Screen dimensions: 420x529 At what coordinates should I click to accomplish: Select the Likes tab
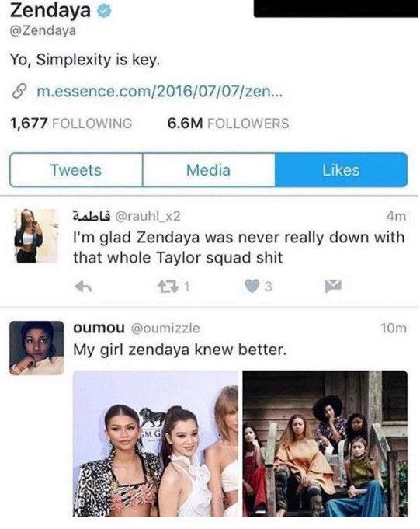(341, 170)
